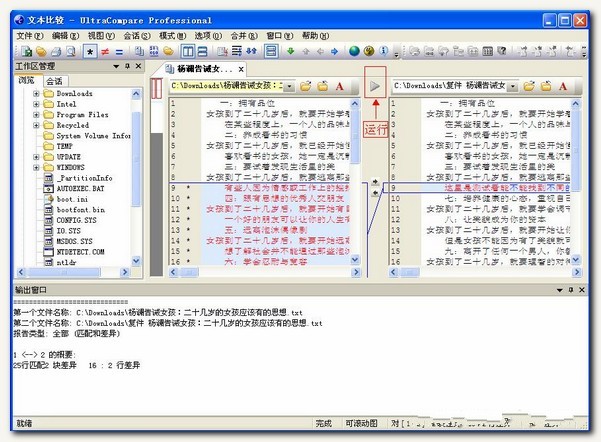This screenshot has width=601, height=442.
Task: Click the new text compare session icon
Action: pyautogui.click(x=26, y=51)
